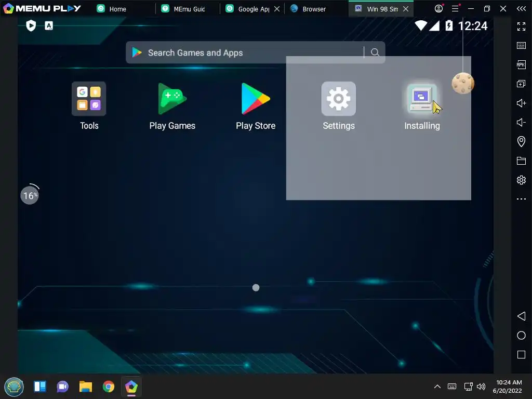
Task: Install an APK via sidebar icon
Action: pyautogui.click(x=521, y=64)
